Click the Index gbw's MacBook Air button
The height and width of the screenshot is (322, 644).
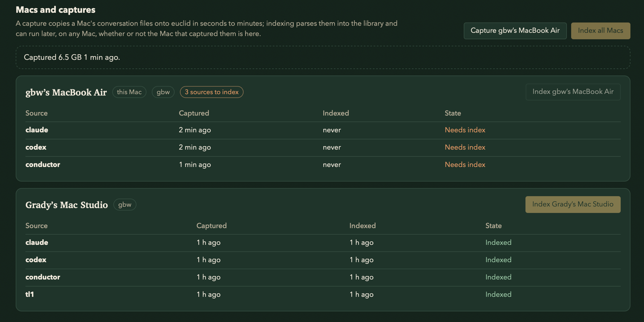coord(573,92)
